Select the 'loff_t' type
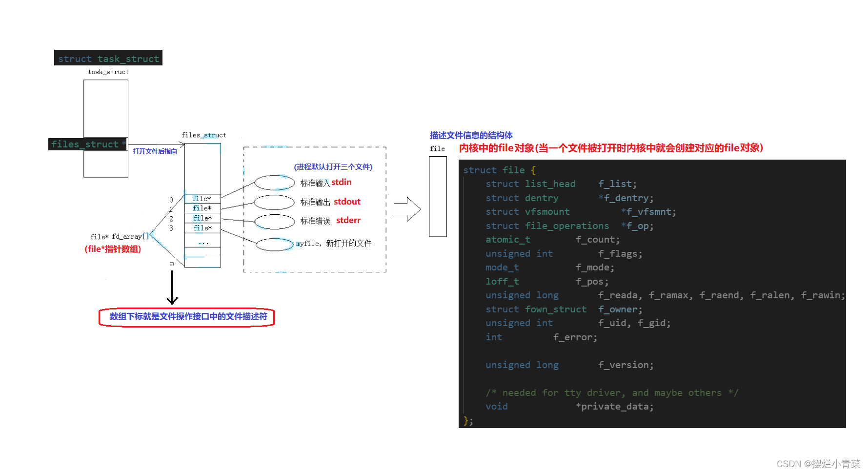868x473 pixels. (502, 282)
